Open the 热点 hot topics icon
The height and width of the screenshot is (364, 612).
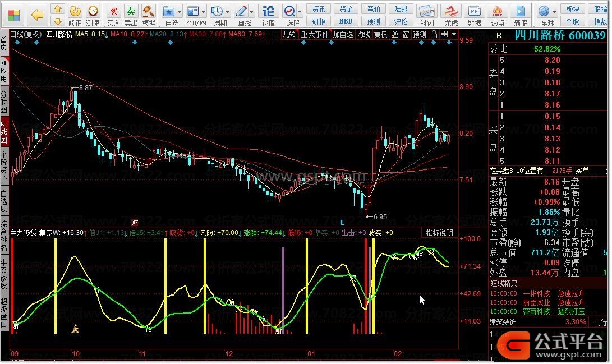(498, 16)
